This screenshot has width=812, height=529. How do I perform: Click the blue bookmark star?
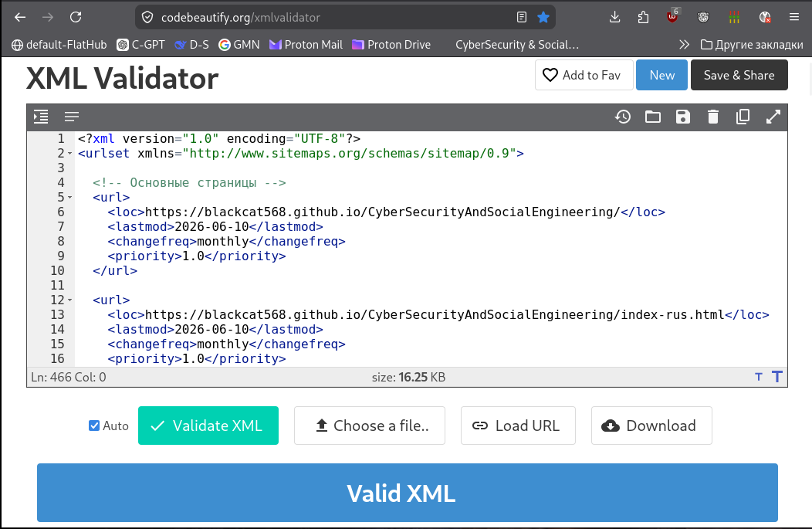pos(543,17)
